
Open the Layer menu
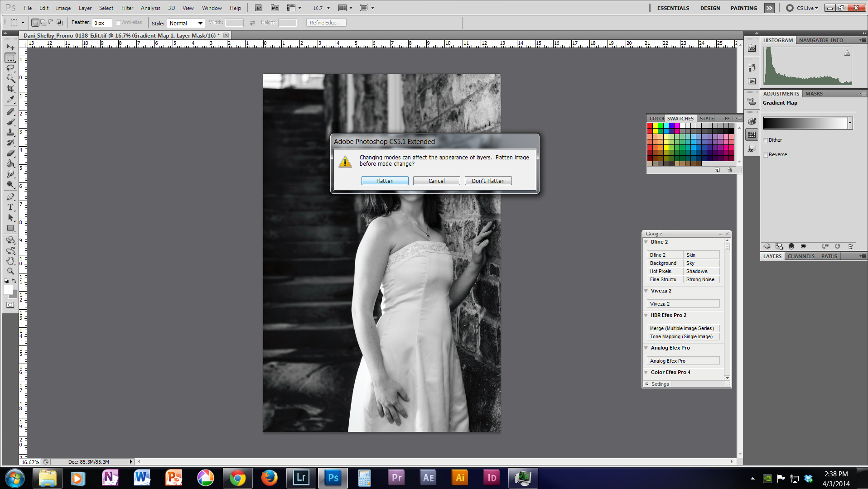[x=85, y=8]
